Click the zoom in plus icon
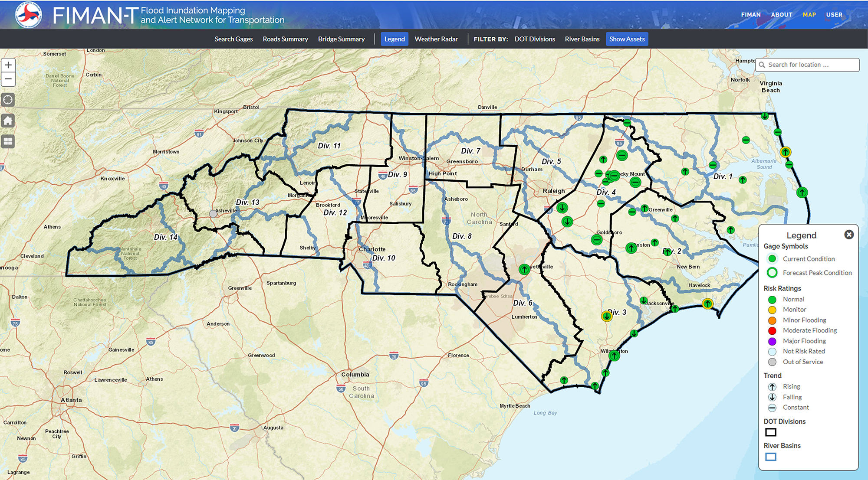 coord(9,64)
